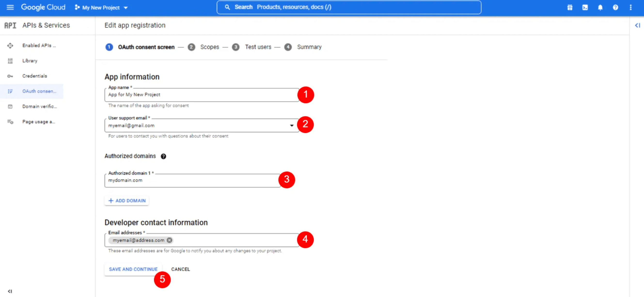Click ADD DOMAIN button

point(127,201)
